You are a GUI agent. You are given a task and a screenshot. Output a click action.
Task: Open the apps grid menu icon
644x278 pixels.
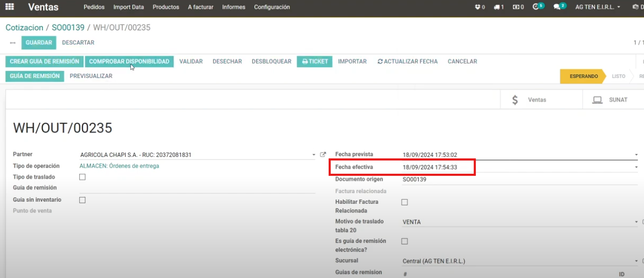pos(9,7)
